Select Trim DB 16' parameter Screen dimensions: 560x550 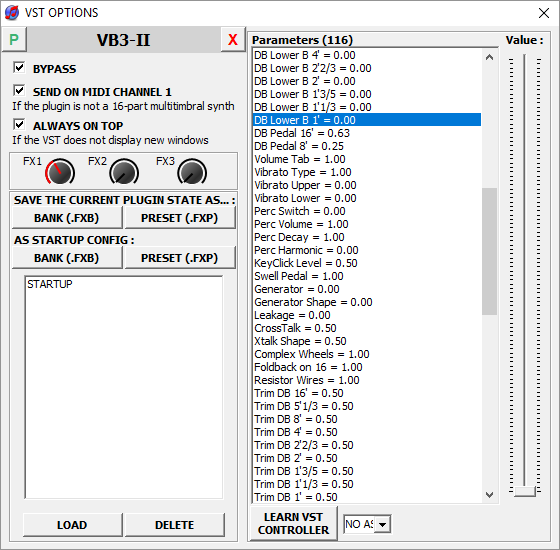pyautogui.click(x=367, y=393)
